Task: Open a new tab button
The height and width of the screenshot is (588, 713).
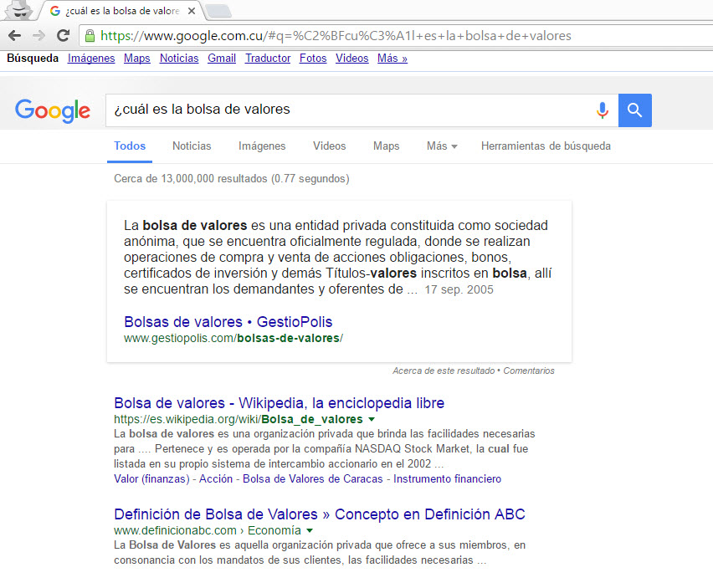Action: click(x=218, y=11)
